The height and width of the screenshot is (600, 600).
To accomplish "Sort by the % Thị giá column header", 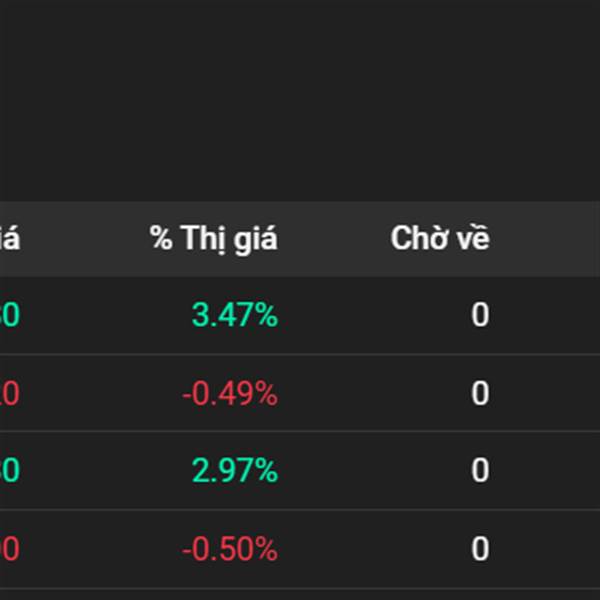I will 214,239.
